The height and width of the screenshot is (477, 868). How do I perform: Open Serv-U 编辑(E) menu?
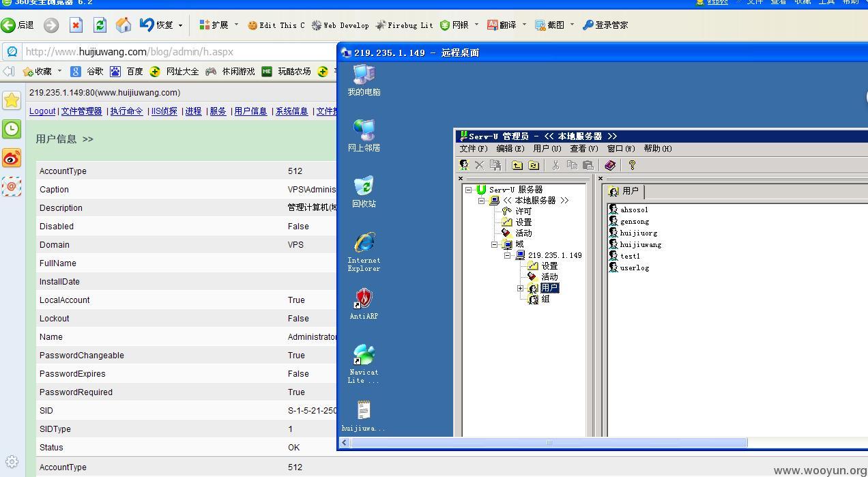[510, 149]
